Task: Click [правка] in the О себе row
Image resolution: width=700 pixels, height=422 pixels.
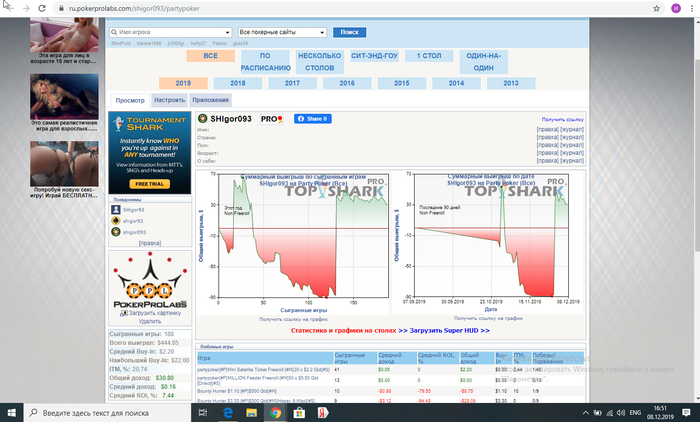Action: click(547, 160)
